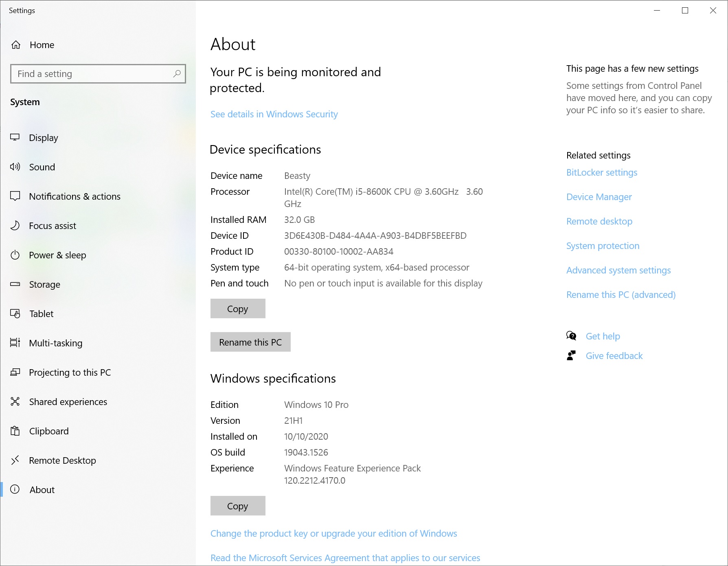Click the Home icon in the sidebar
728x566 pixels.
[16, 45]
